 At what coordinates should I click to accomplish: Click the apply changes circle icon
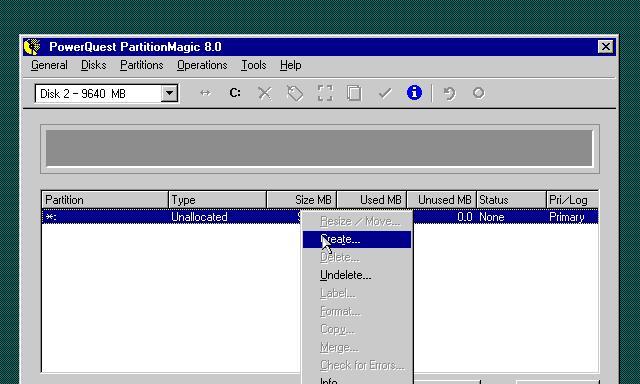[479, 93]
